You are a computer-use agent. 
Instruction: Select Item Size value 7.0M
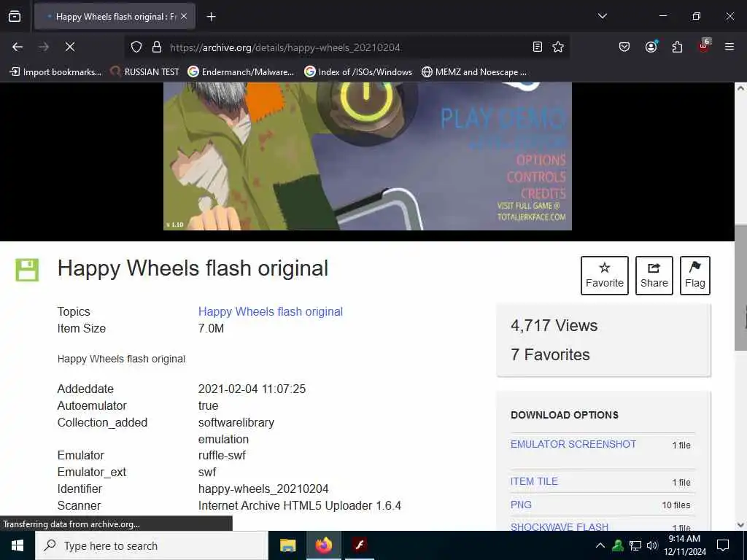211,329
